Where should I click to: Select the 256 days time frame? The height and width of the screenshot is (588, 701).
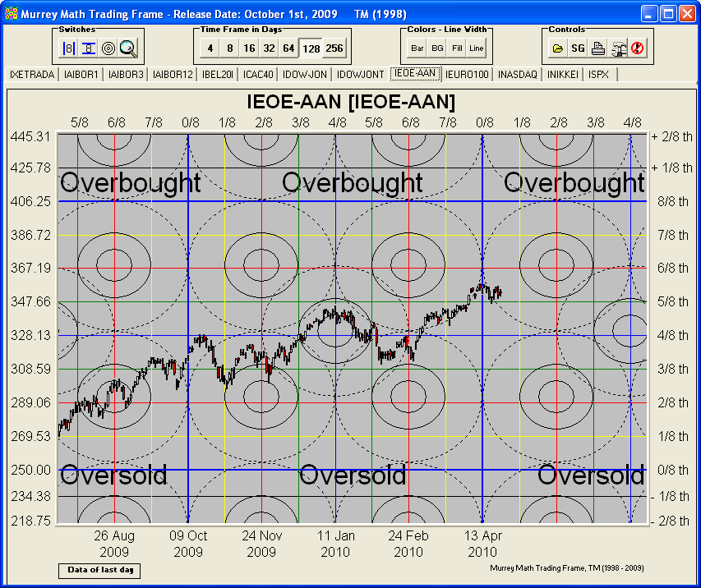[x=334, y=48]
